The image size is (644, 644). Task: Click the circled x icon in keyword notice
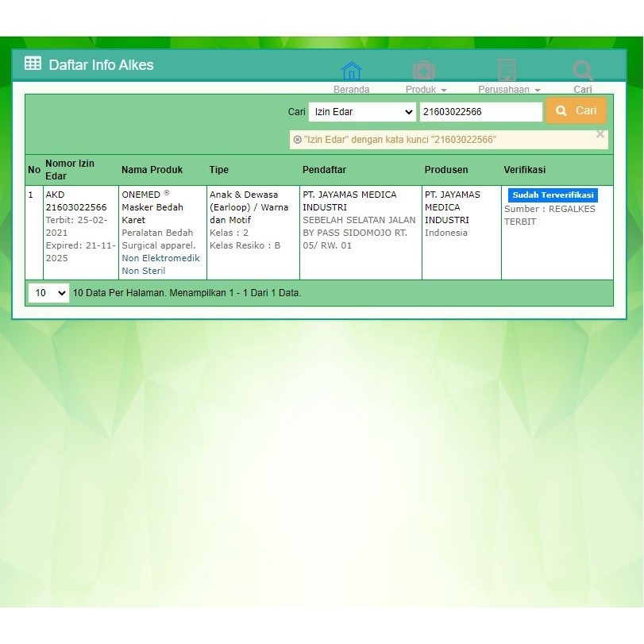tap(298, 140)
